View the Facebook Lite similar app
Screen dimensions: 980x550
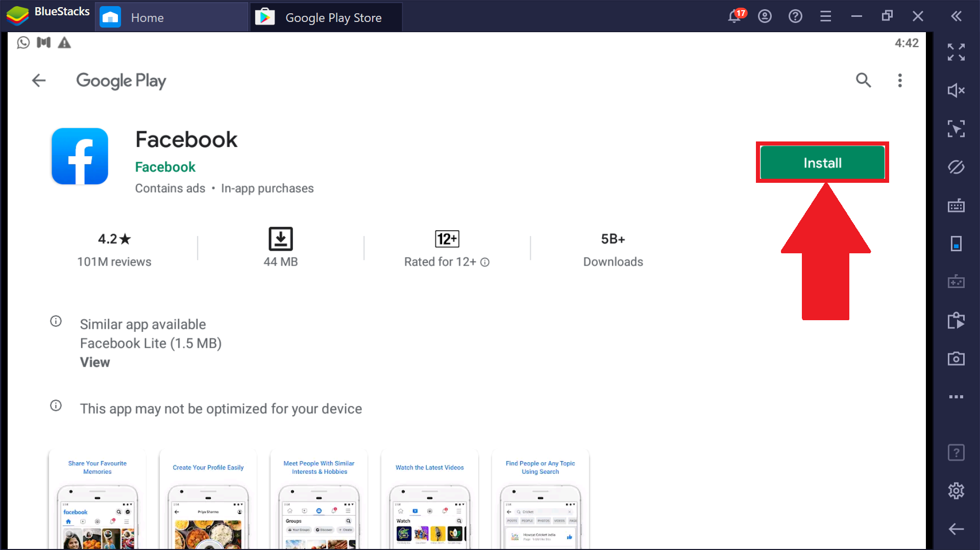pos(95,362)
